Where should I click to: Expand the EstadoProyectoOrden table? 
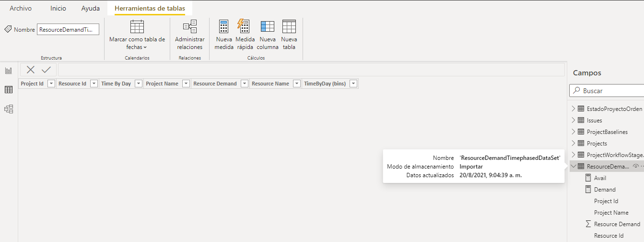click(574, 109)
